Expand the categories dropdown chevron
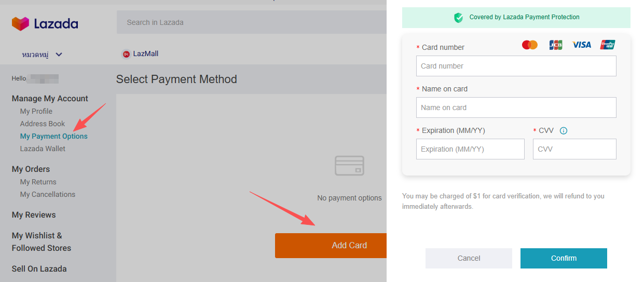This screenshot has height=282, width=644. click(x=59, y=55)
